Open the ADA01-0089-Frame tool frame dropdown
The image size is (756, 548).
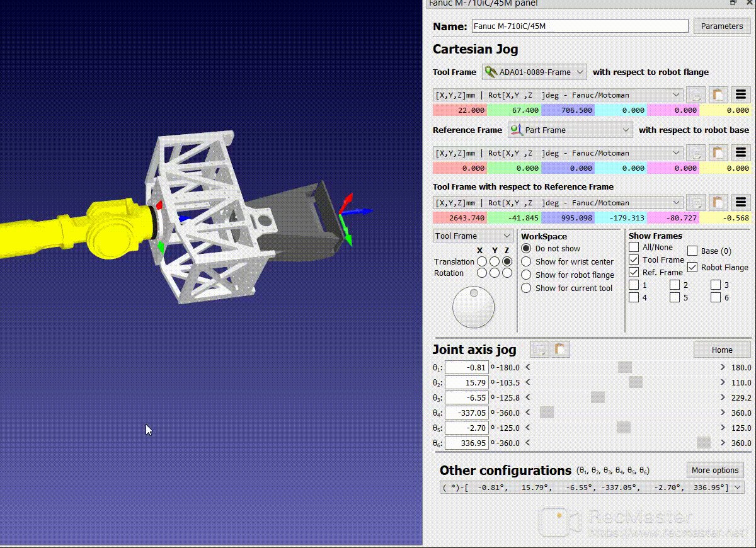coord(534,72)
